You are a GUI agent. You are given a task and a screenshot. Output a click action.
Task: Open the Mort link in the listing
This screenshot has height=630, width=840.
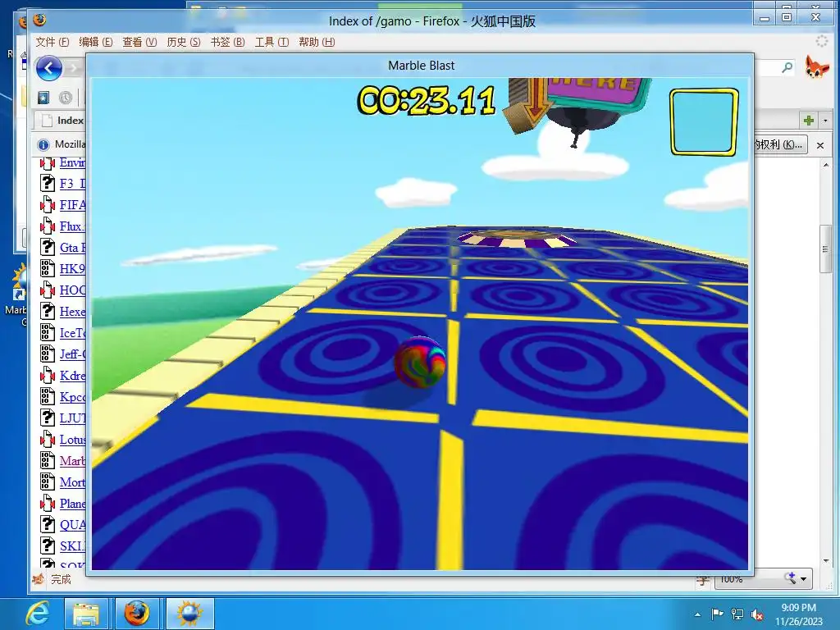tap(72, 482)
